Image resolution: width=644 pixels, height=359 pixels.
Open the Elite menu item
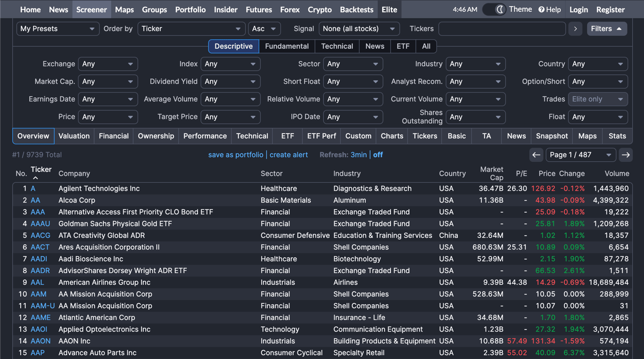coord(389,9)
